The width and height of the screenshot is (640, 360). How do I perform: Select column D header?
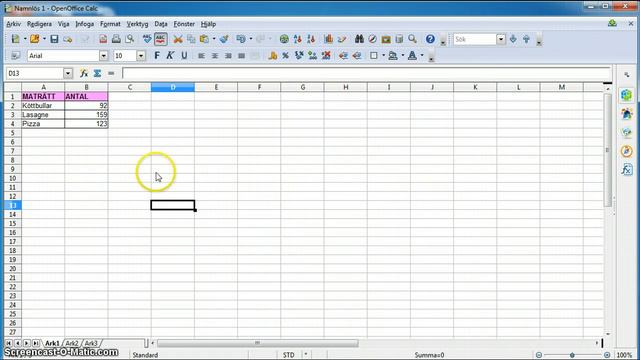click(x=173, y=87)
